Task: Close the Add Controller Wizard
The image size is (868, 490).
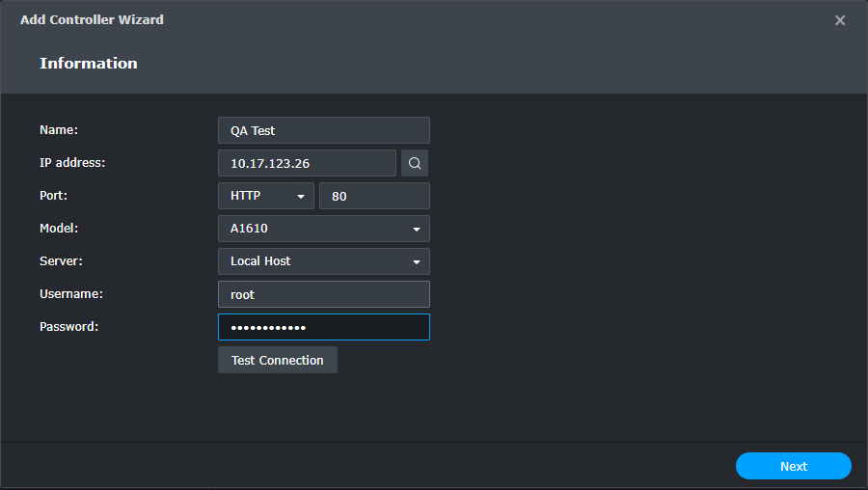Action: click(840, 20)
